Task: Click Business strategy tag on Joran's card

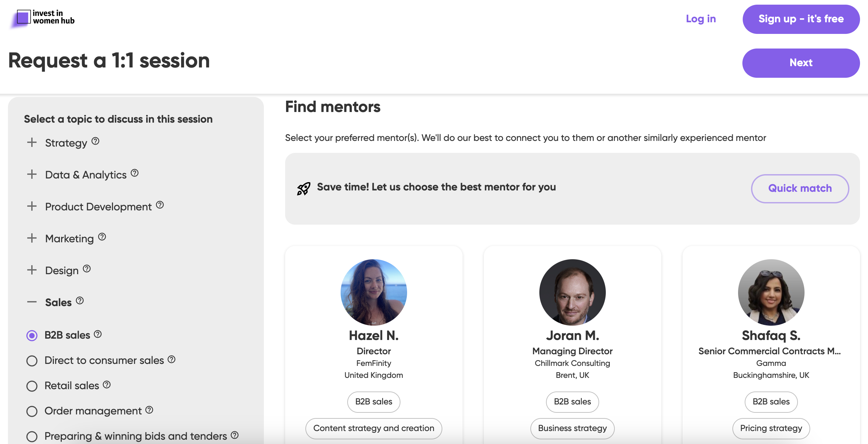Action: tap(572, 428)
